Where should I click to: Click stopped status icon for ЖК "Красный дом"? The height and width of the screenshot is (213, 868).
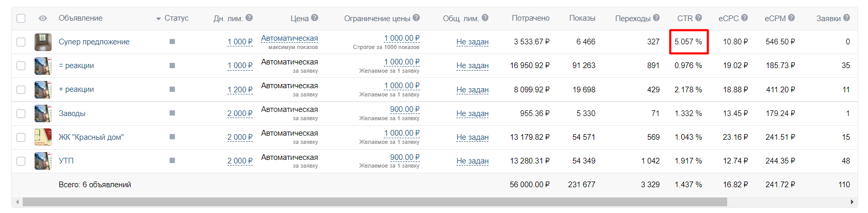[x=172, y=137]
